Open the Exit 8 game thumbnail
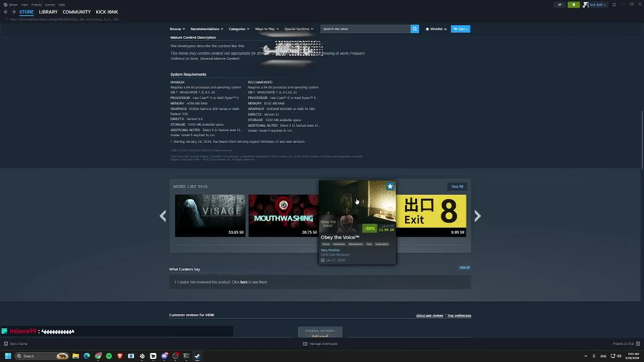The height and width of the screenshot is (362, 644). tap(431, 216)
